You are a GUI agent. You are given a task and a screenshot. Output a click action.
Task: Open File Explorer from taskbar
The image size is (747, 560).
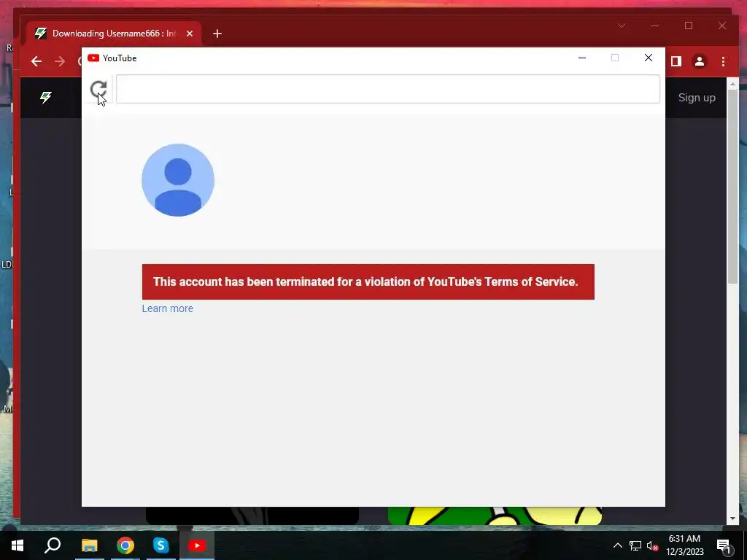click(x=89, y=545)
